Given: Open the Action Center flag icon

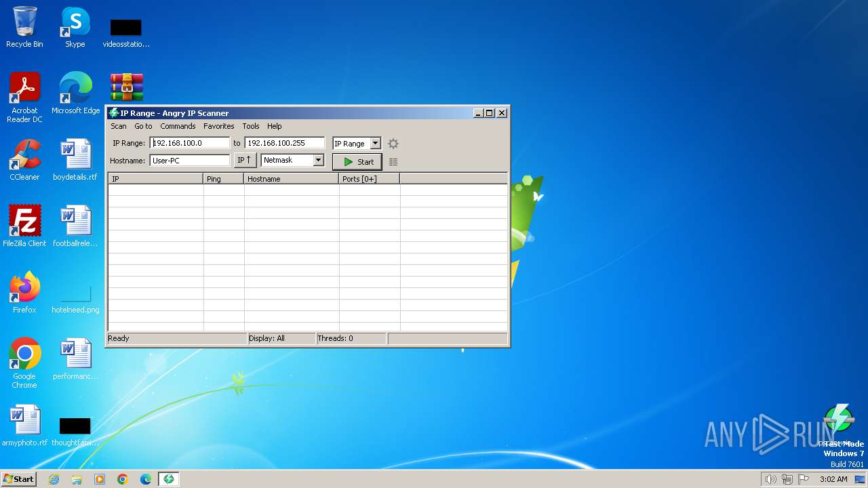Looking at the screenshot, I should click(x=804, y=479).
